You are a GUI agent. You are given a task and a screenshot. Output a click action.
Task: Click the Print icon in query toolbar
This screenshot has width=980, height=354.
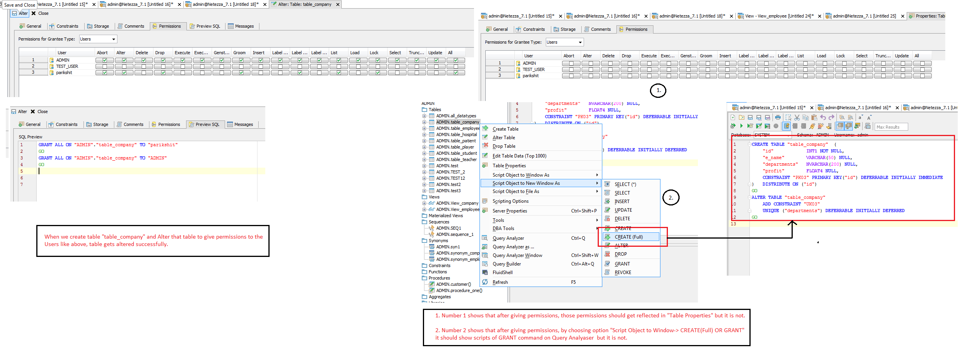pos(778,117)
